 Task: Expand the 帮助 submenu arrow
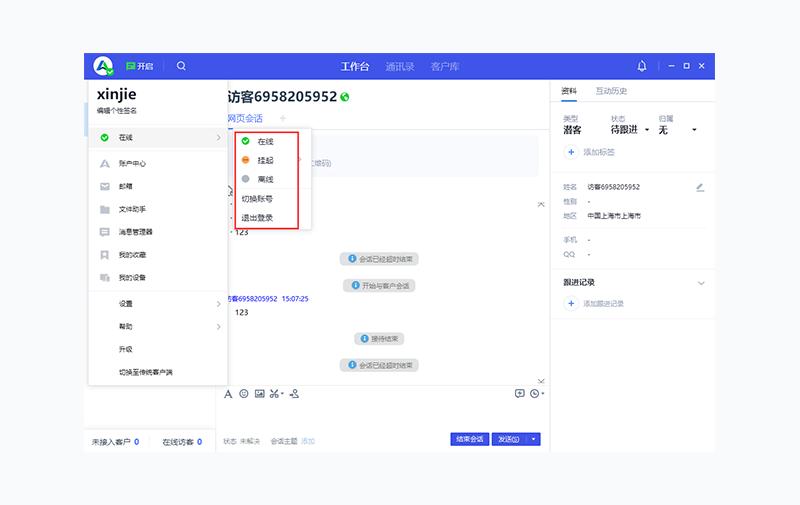coord(218,326)
